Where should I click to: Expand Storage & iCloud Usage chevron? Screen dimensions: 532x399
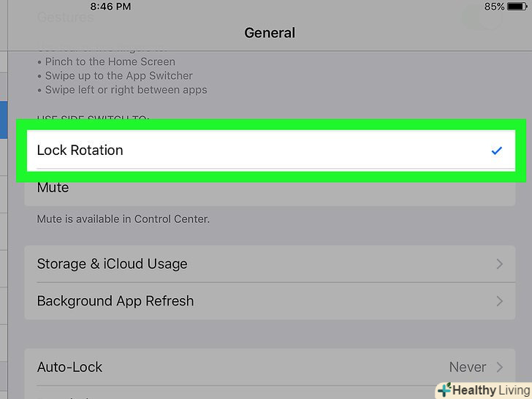(x=500, y=264)
